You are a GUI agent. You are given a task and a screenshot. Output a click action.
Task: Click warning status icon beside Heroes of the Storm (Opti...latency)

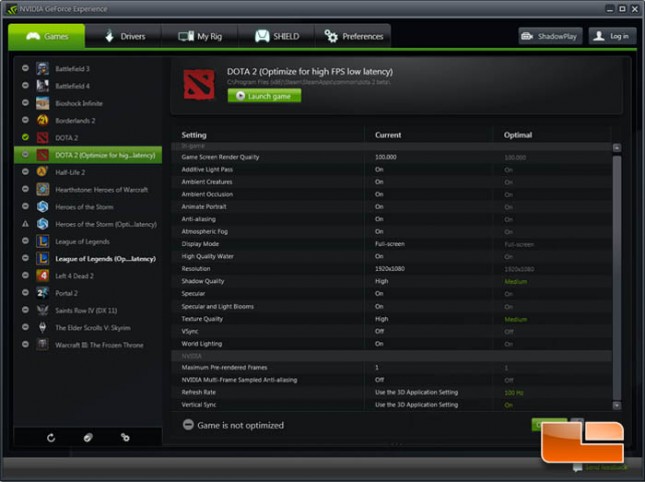(x=25, y=224)
